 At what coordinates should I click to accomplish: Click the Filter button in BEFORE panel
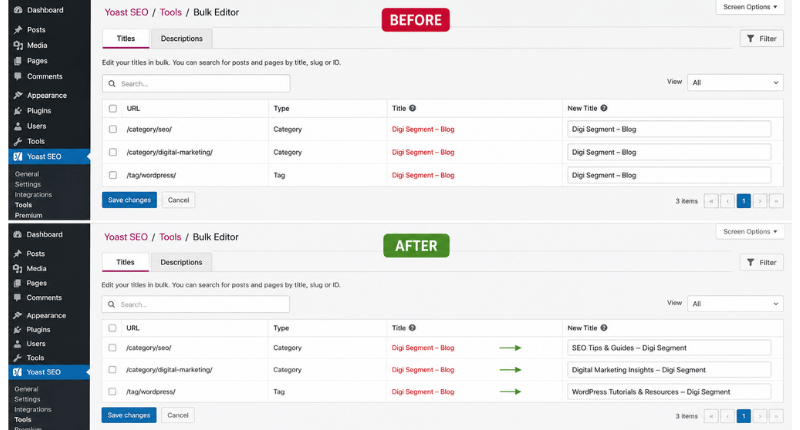point(762,39)
